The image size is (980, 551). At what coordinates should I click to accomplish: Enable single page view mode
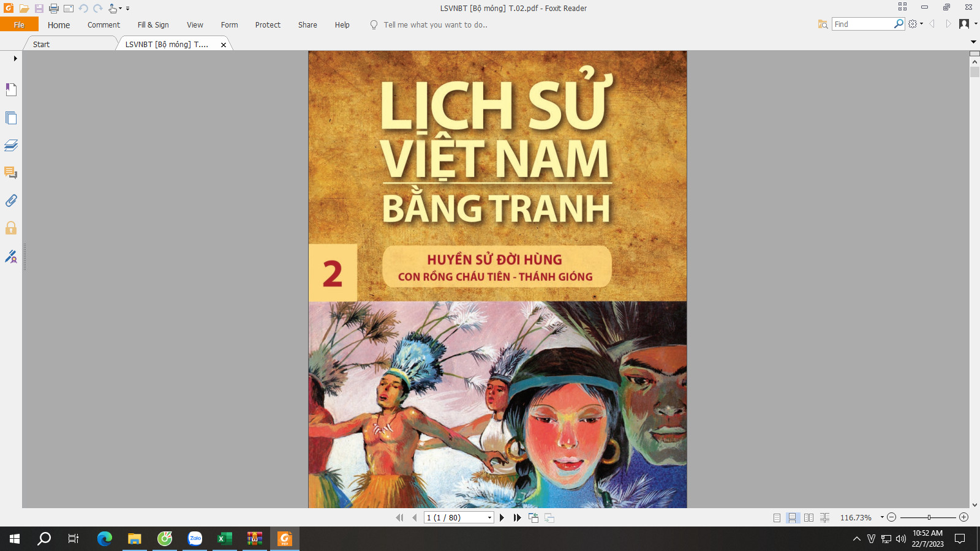(777, 518)
